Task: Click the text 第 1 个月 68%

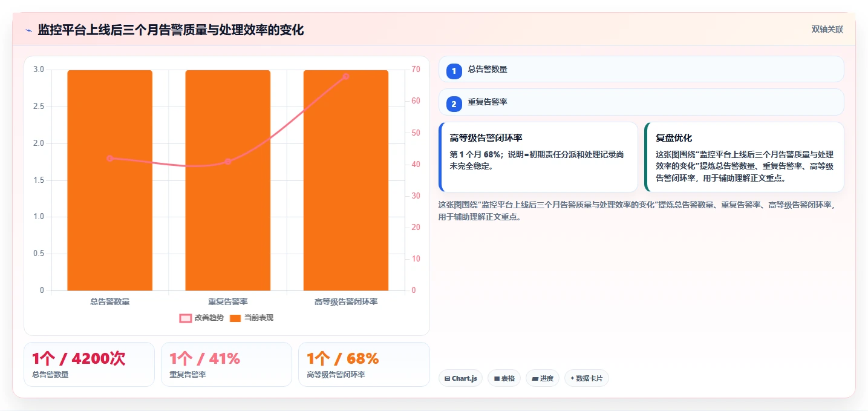Action: (x=474, y=154)
